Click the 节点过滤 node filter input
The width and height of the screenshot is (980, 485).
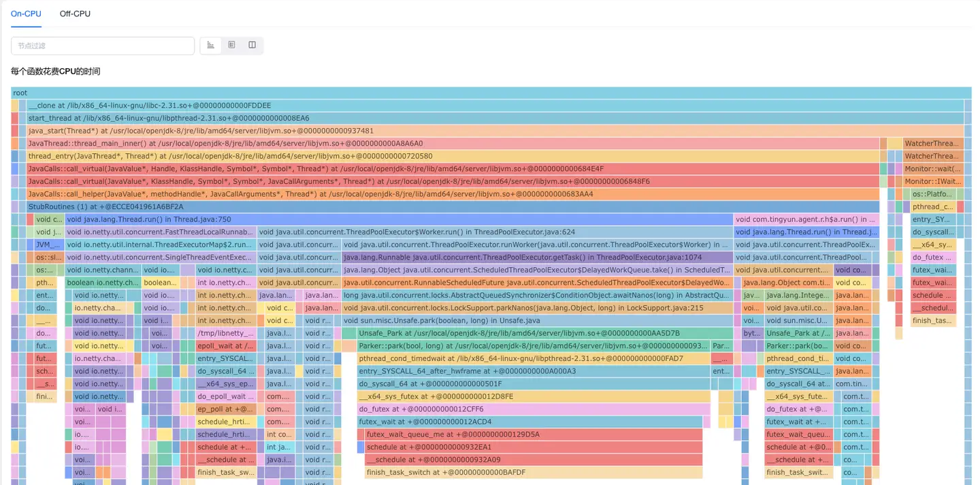click(103, 46)
